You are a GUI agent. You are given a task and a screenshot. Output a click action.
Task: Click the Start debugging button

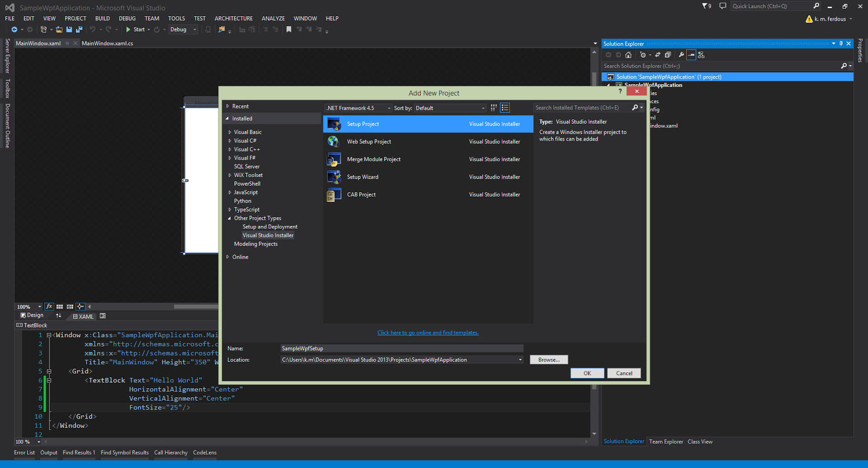point(136,29)
